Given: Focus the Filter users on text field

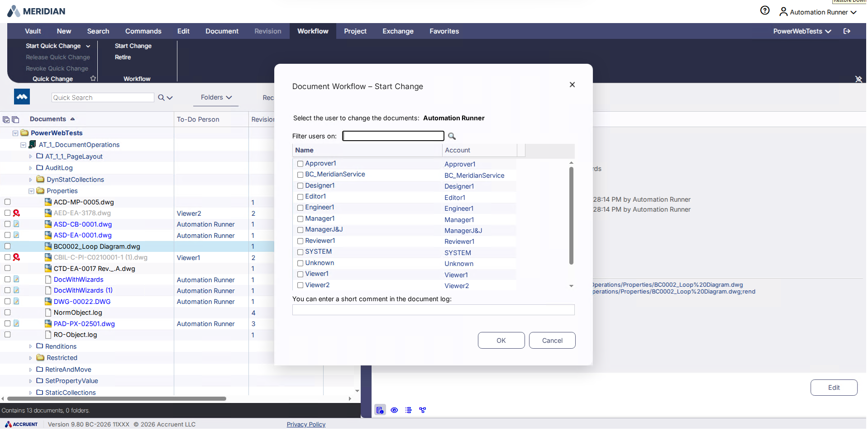Looking at the screenshot, I should (393, 136).
